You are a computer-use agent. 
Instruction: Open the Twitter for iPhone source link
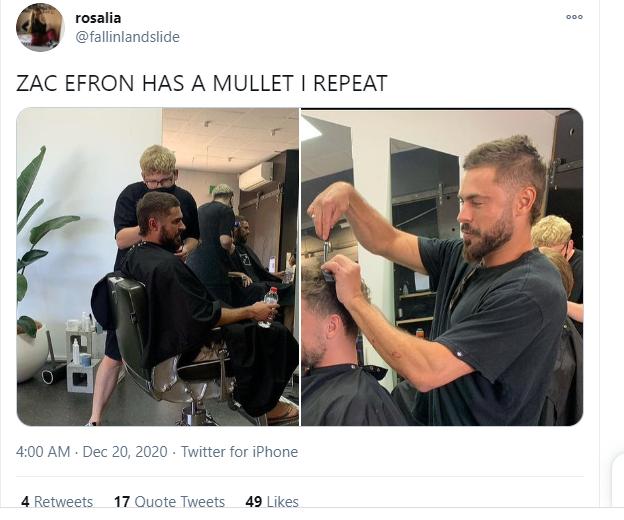click(x=240, y=452)
